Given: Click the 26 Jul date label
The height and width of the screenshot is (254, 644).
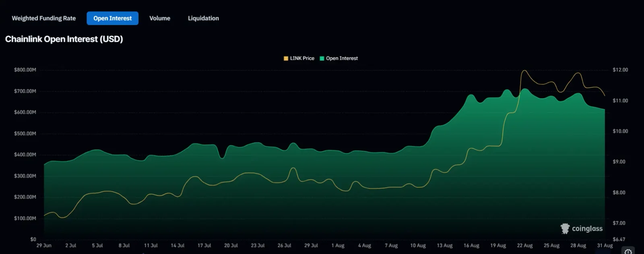Looking at the screenshot, I should click(284, 246).
